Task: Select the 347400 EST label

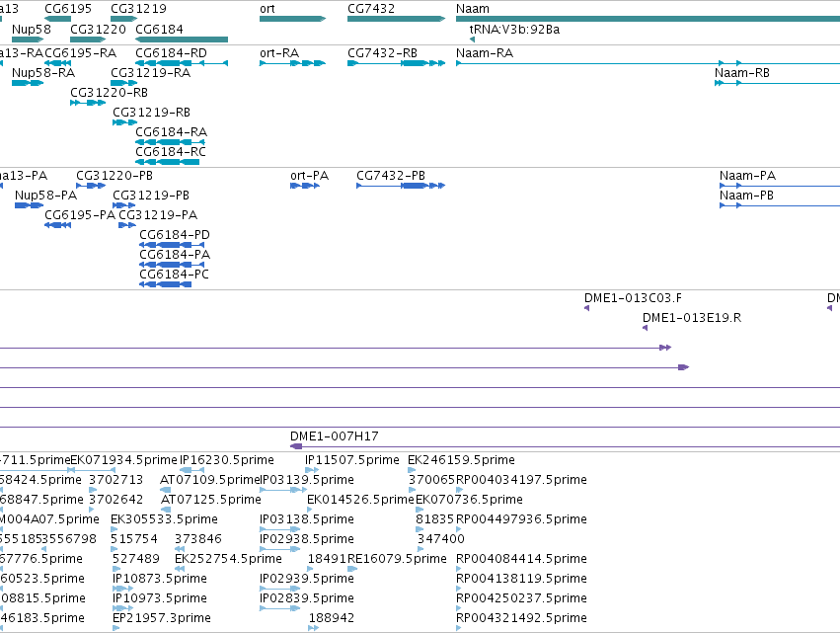Action: tap(441, 540)
